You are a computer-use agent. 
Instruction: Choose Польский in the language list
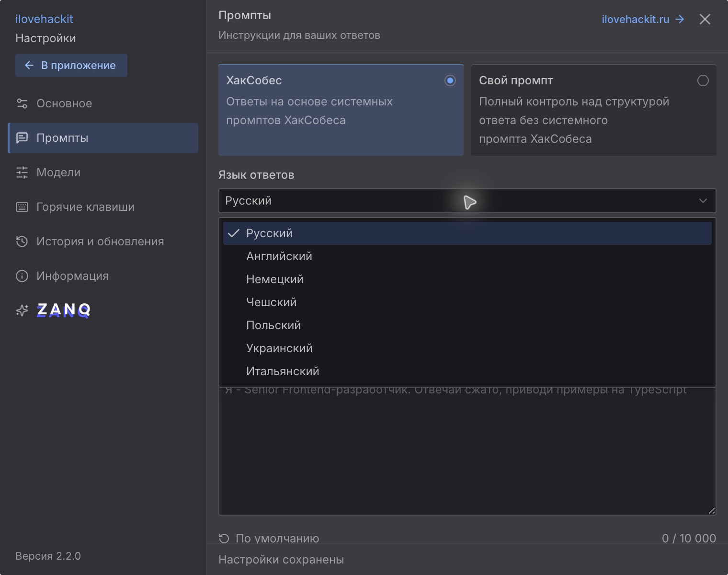coord(467,325)
